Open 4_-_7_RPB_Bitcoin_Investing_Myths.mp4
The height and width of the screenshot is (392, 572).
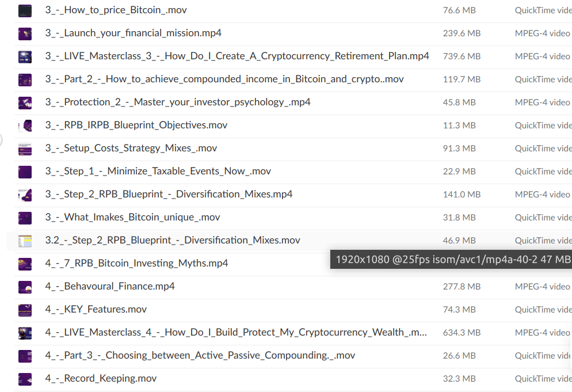coord(136,264)
